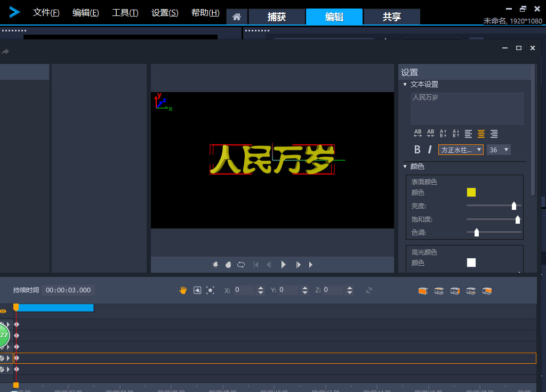
Task: Click the 色调 hue slider
Action: click(x=494, y=232)
